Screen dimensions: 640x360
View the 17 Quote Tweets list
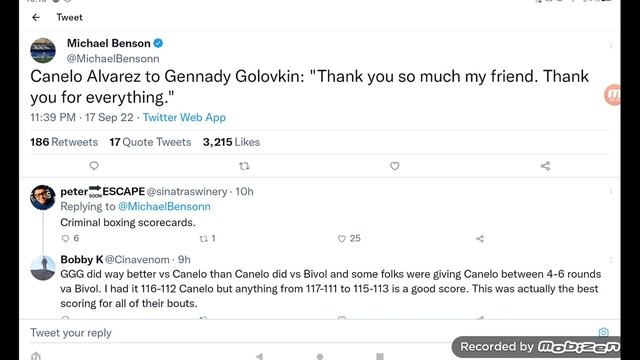(150, 142)
